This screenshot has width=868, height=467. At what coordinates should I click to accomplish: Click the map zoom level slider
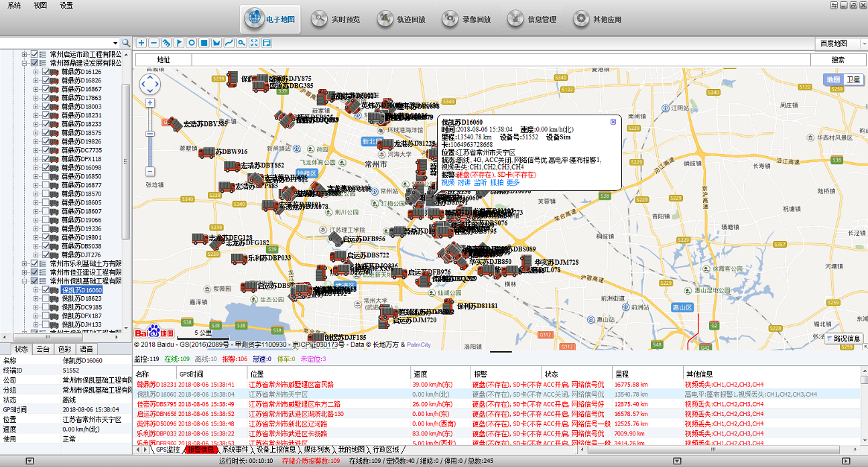[x=150, y=134]
